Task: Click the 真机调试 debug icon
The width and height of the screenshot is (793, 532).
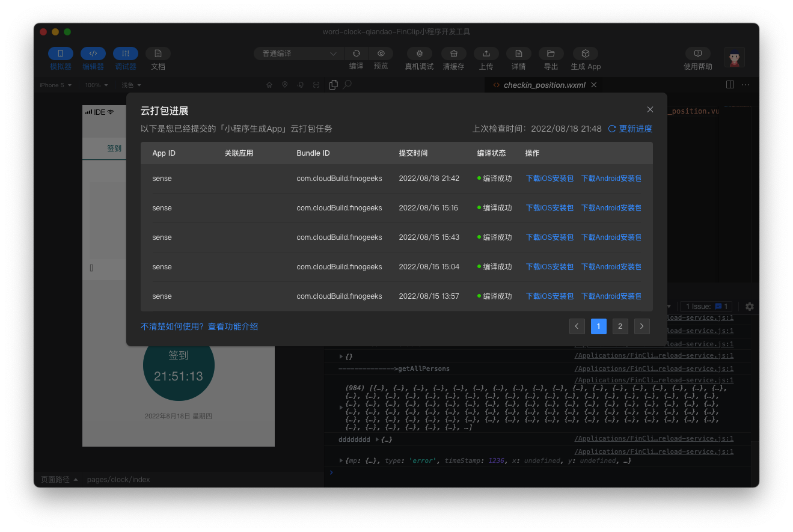Action: [x=419, y=54]
